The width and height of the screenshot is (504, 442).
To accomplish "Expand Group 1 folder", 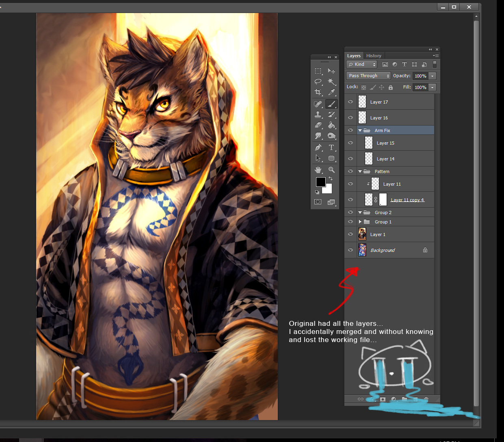I will (x=360, y=222).
